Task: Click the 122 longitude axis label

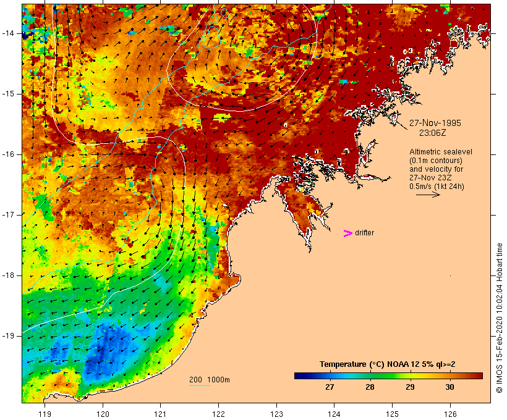Action: point(219,414)
